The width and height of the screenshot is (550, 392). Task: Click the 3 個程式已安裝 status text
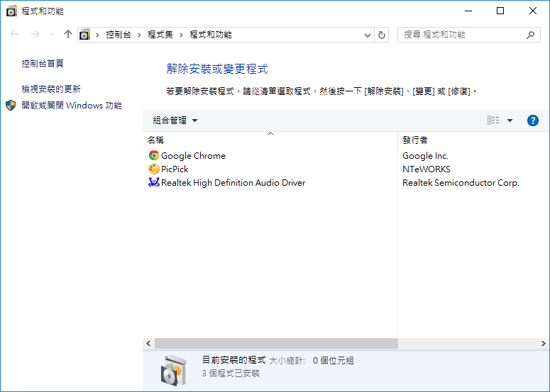231,374
